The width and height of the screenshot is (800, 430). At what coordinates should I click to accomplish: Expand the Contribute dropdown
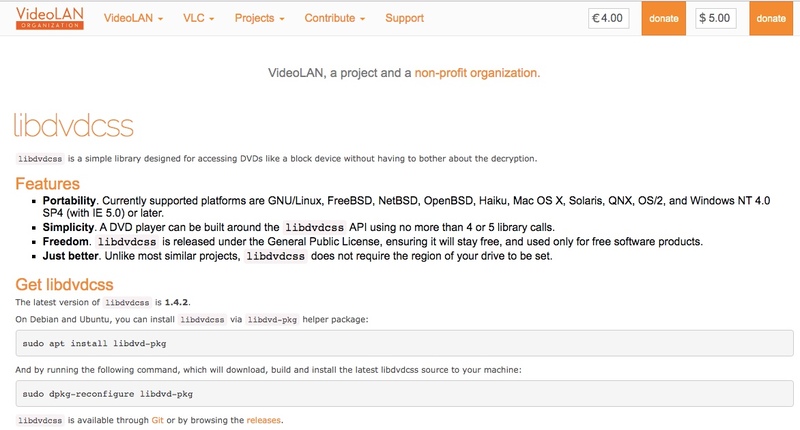coord(334,18)
